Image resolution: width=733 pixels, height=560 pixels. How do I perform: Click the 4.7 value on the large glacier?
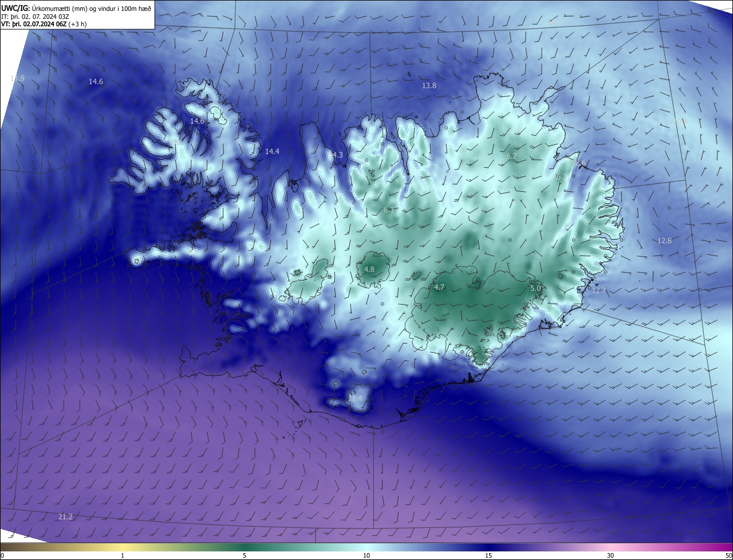pyautogui.click(x=439, y=287)
